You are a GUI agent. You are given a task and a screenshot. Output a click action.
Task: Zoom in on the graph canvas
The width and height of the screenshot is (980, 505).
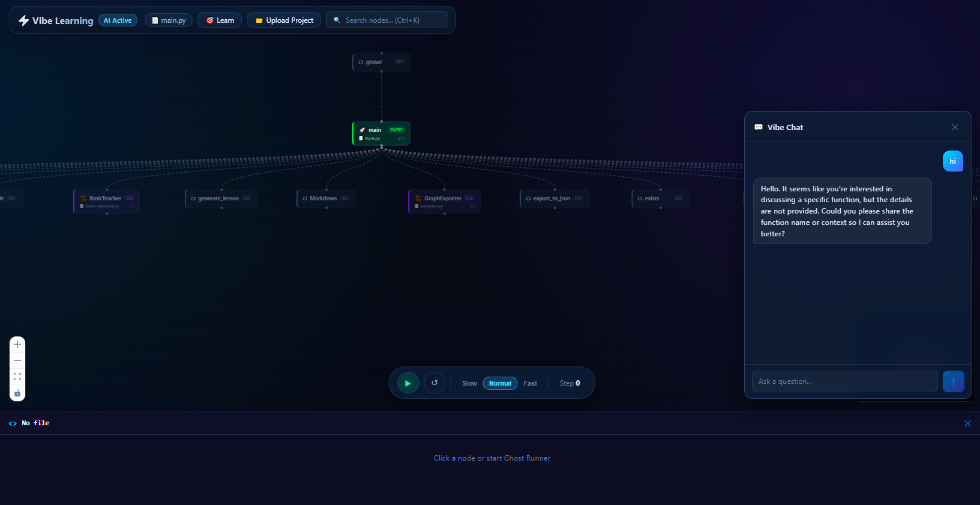tap(17, 344)
